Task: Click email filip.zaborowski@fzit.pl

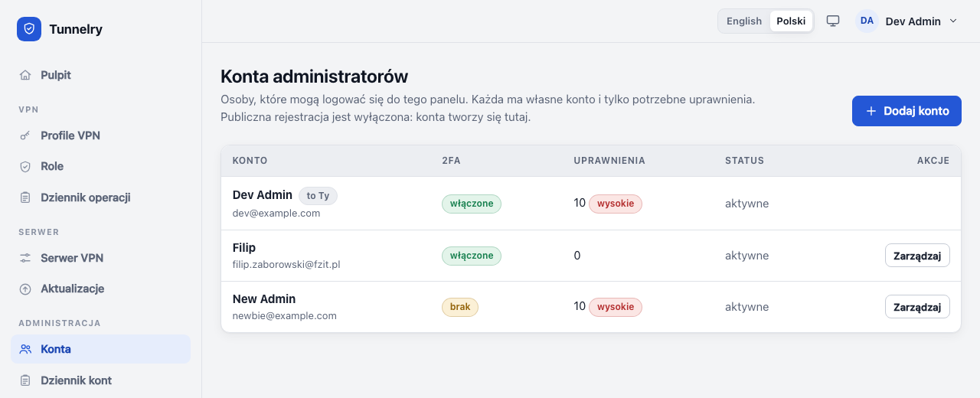Action: (x=286, y=265)
